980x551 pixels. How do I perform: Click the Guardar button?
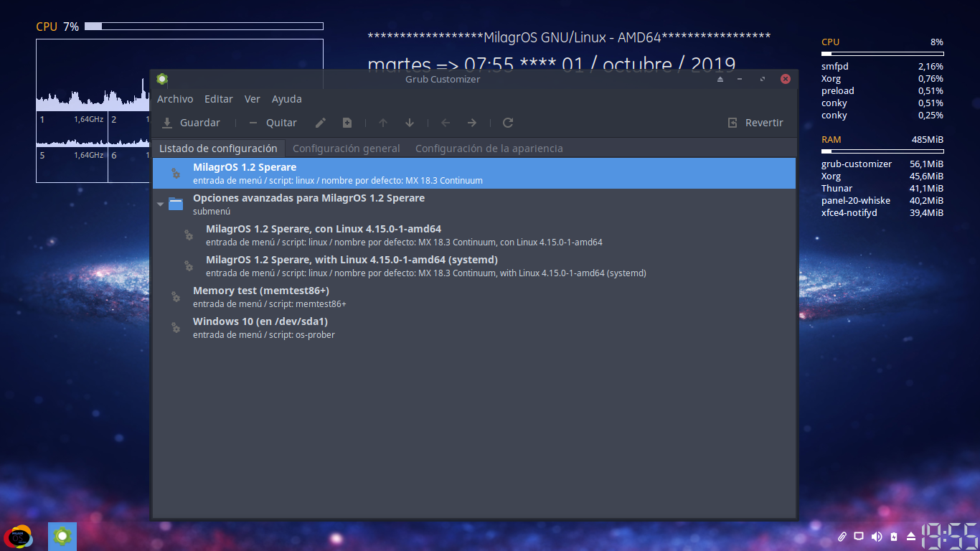[x=191, y=123]
